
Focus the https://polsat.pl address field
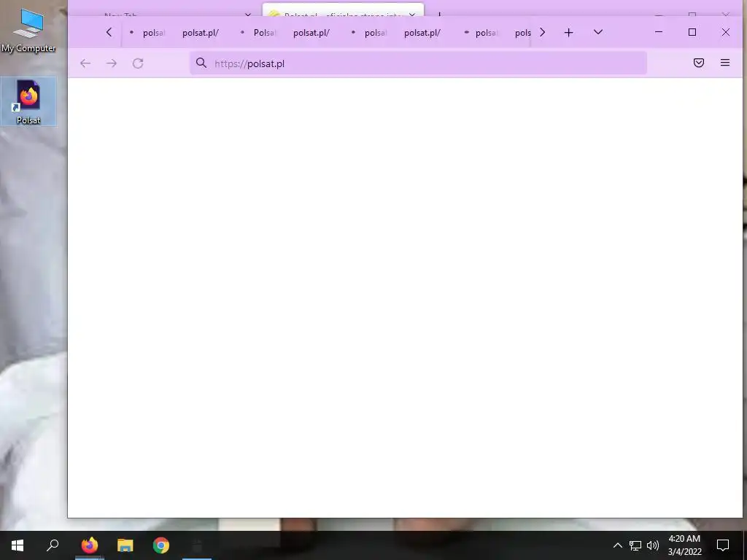pos(418,63)
